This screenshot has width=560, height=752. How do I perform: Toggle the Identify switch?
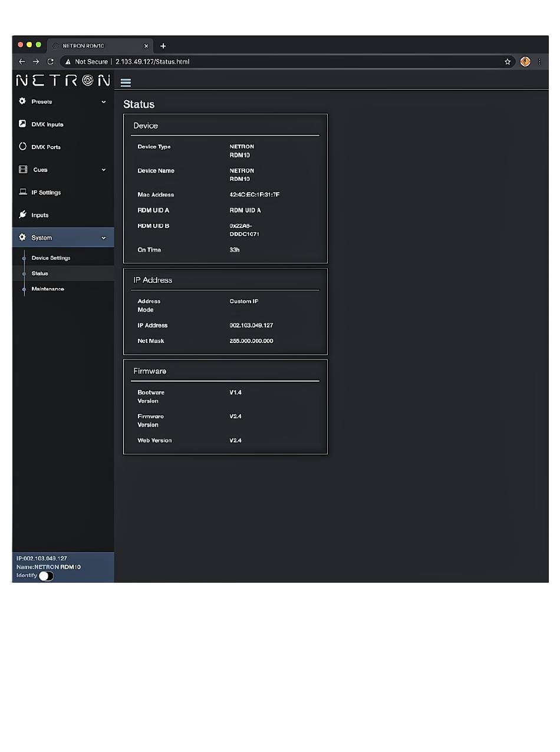[46, 576]
